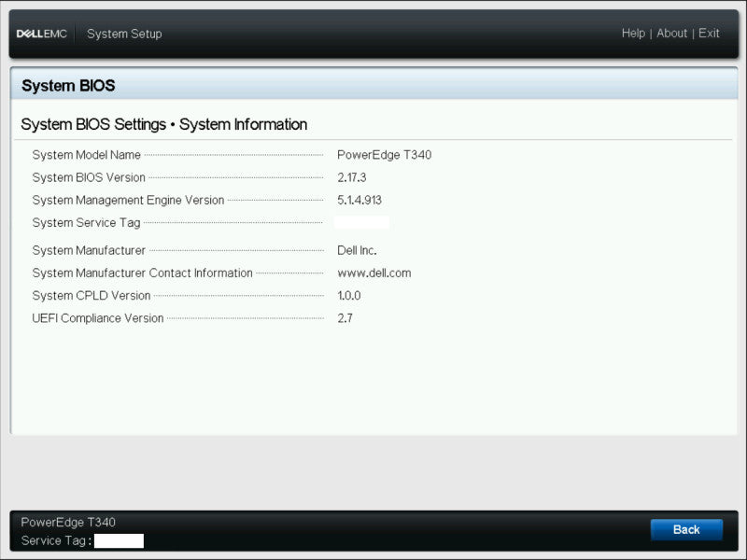Click the Back button
This screenshot has width=747, height=560.
click(686, 529)
